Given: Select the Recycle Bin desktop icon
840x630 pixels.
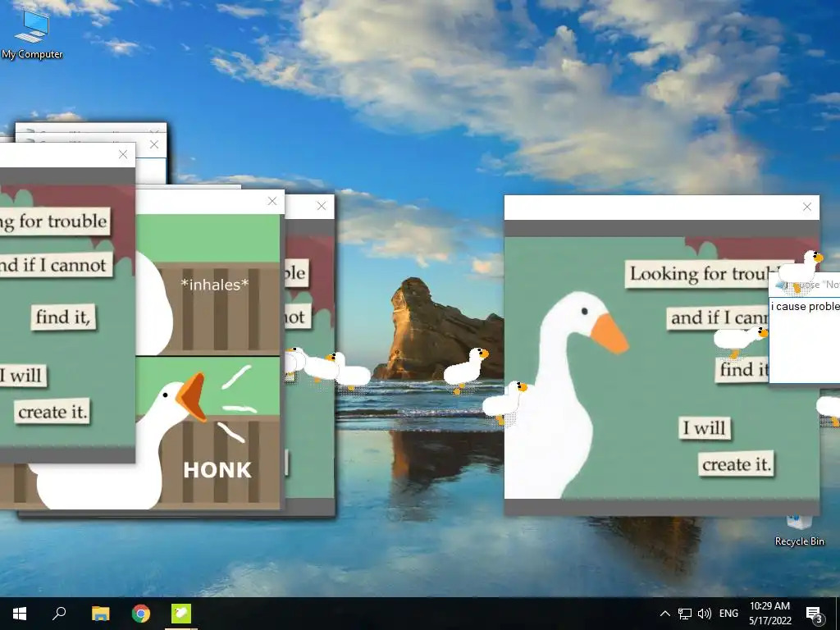Looking at the screenshot, I should (799, 531).
